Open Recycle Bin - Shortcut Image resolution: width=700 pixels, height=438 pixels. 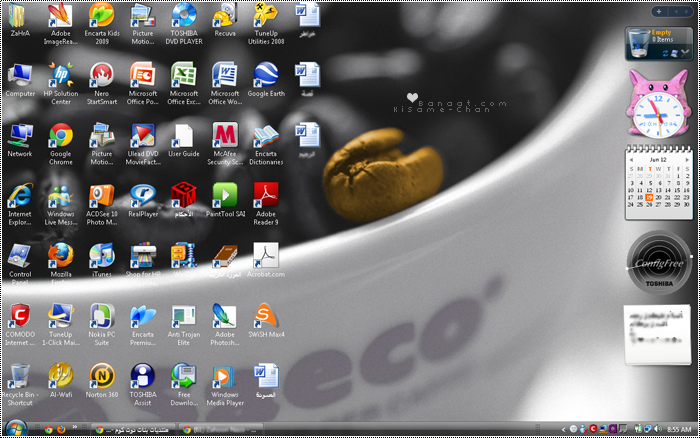(x=20, y=377)
